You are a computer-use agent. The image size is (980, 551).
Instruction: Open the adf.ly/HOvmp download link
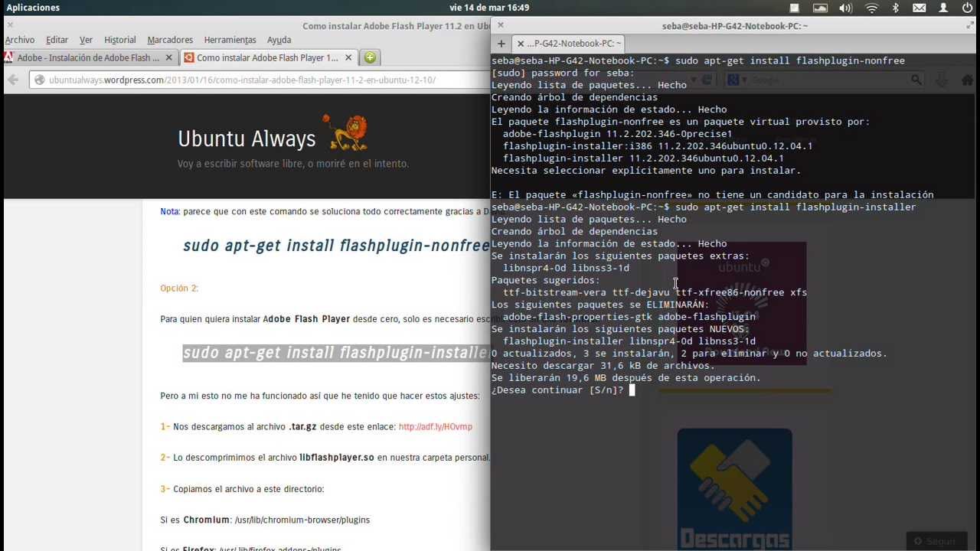tap(436, 426)
